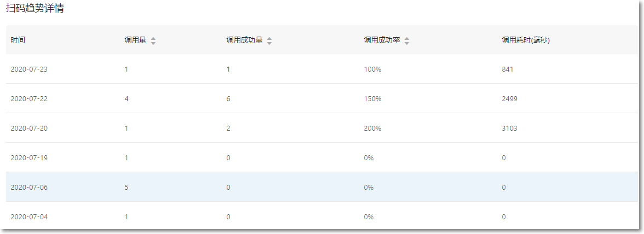Click the 2499 milliseconds cell

point(509,99)
